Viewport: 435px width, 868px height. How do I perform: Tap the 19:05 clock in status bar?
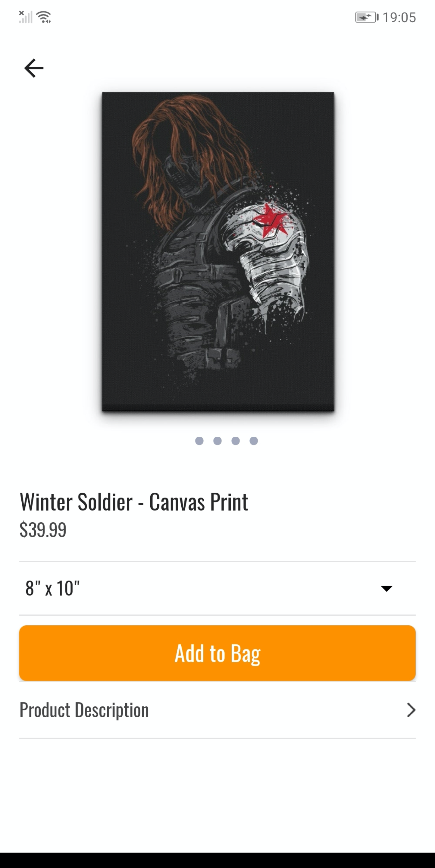pos(399,17)
